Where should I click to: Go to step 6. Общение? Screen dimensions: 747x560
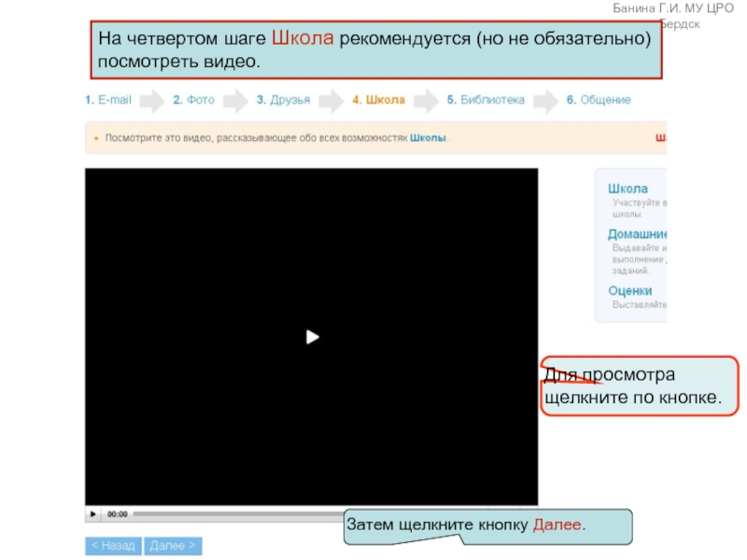pyautogui.click(x=599, y=100)
